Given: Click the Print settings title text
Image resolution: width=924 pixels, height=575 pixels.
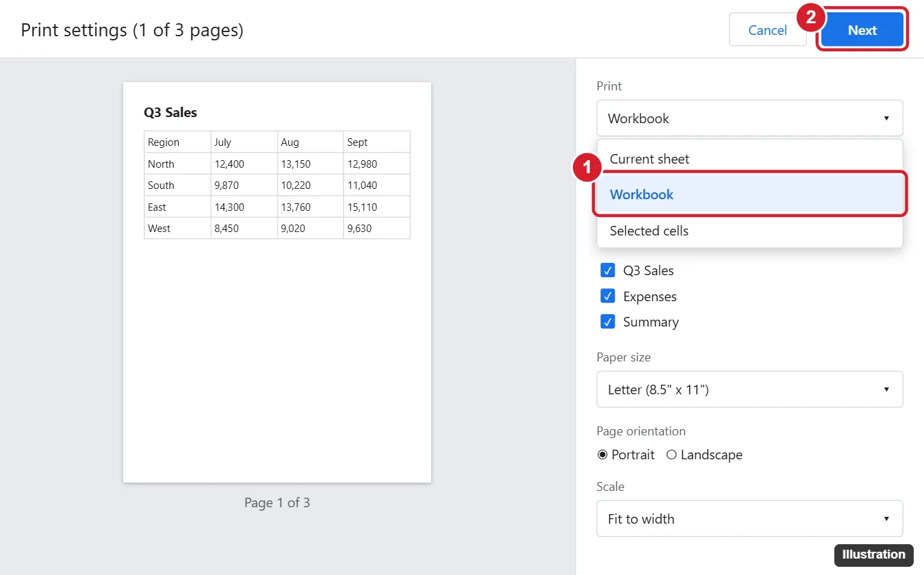Looking at the screenshot, I should tap(132, 30).
